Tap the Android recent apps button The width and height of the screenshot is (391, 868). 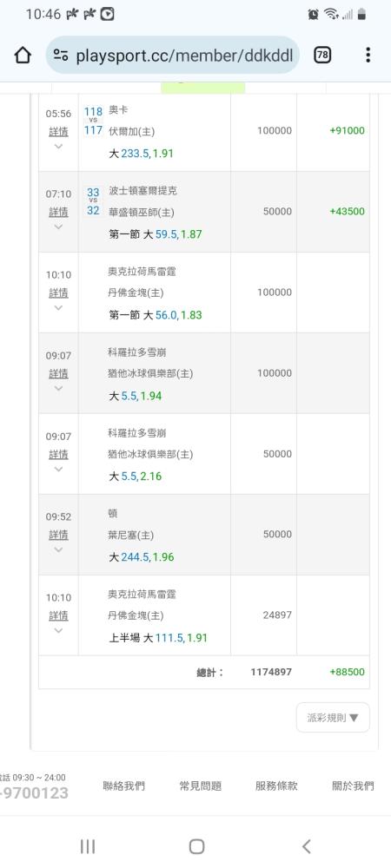pyautogui.click(x=88, y=845)
